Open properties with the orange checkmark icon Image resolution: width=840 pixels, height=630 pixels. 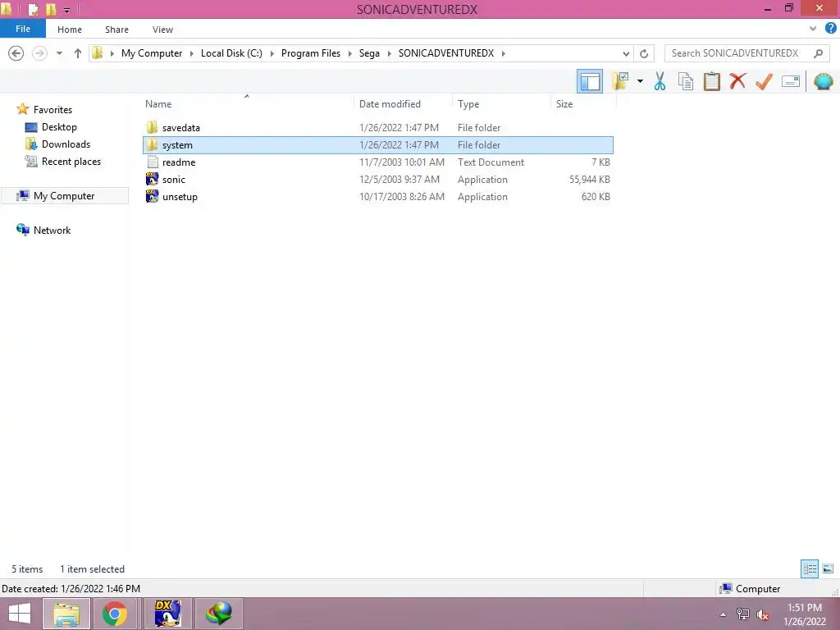[764, 81]
